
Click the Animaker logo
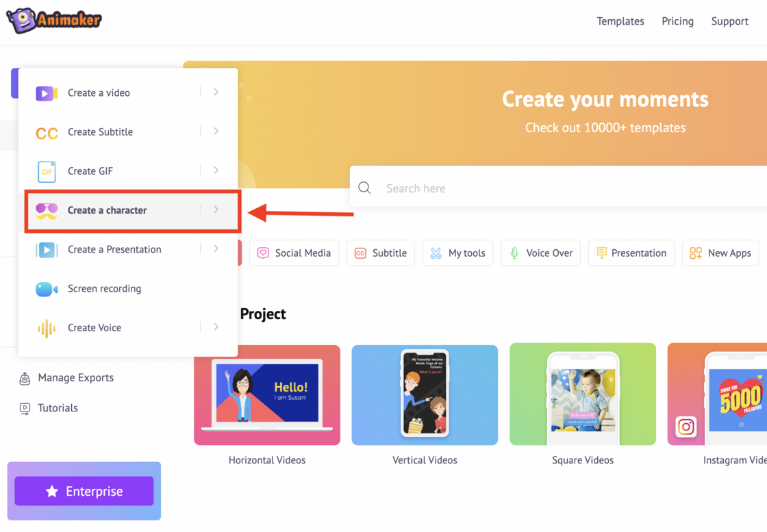[x=53, y=21]
